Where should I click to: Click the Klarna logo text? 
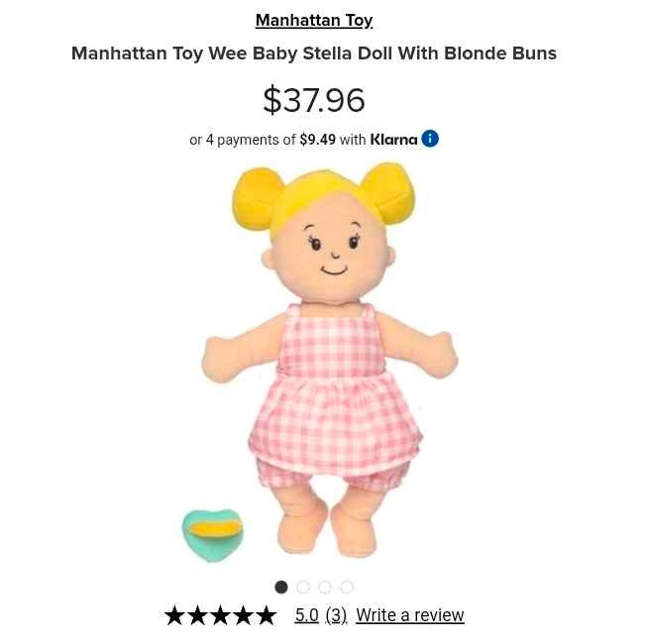point(393,140)
